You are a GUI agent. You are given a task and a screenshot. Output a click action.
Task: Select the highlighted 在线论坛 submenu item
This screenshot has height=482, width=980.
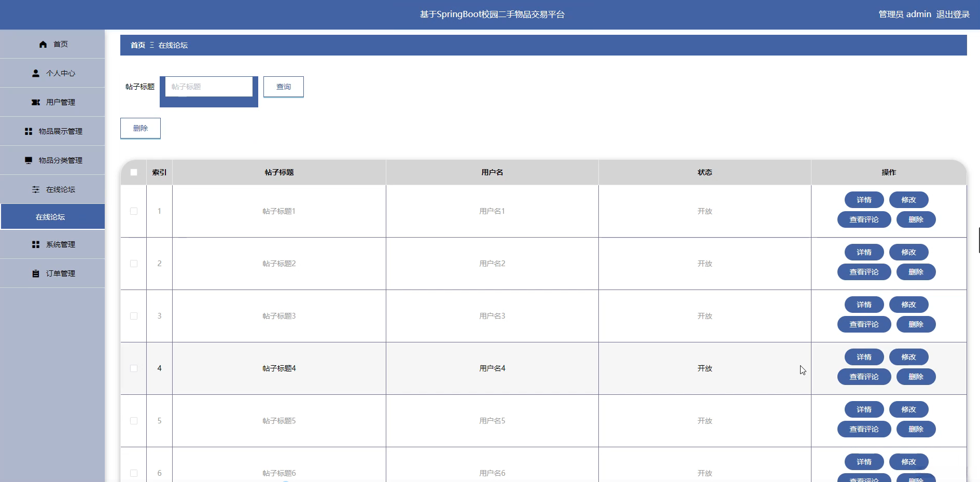point(52,217)
